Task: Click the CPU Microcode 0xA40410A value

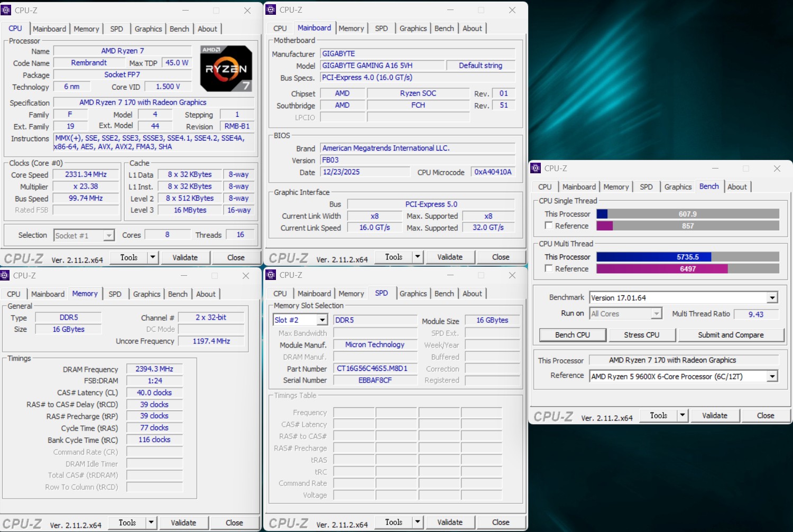Action: pos(493,172)
